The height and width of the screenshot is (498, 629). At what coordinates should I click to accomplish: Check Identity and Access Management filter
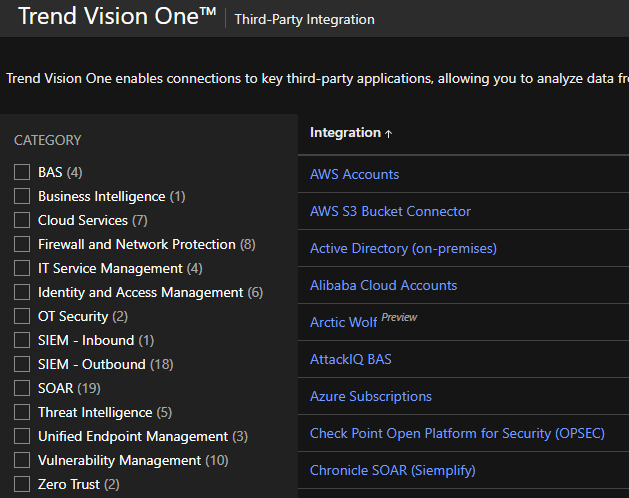[22, 293]
